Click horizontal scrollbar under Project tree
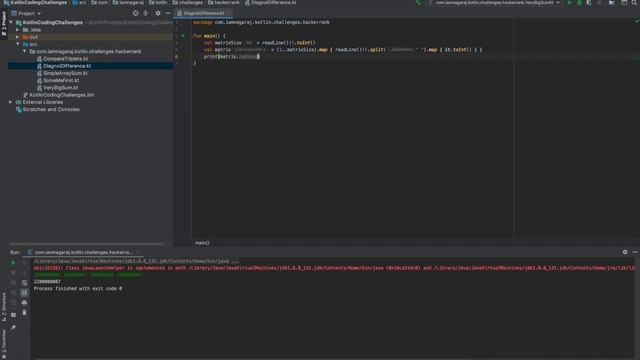 coord(87,244)
